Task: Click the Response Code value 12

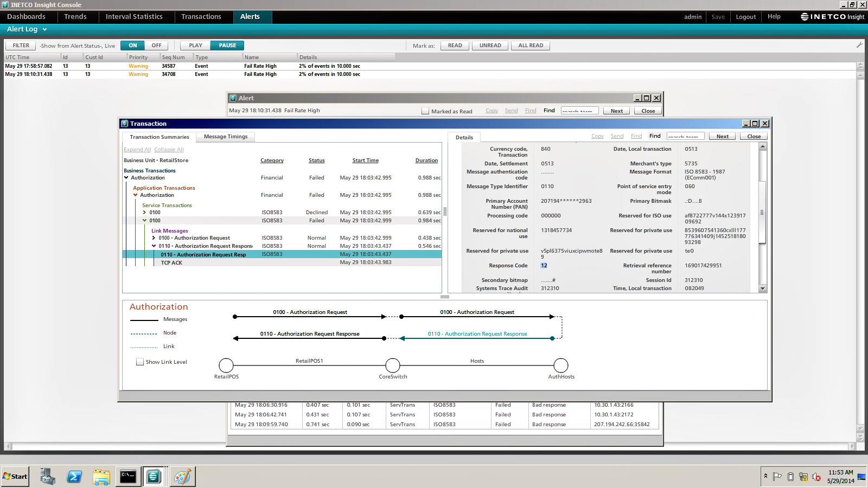Action: 544,266
